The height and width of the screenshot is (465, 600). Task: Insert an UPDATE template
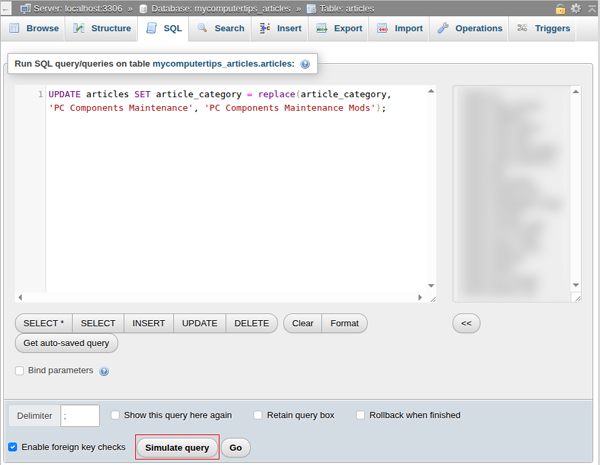point(199,323)
